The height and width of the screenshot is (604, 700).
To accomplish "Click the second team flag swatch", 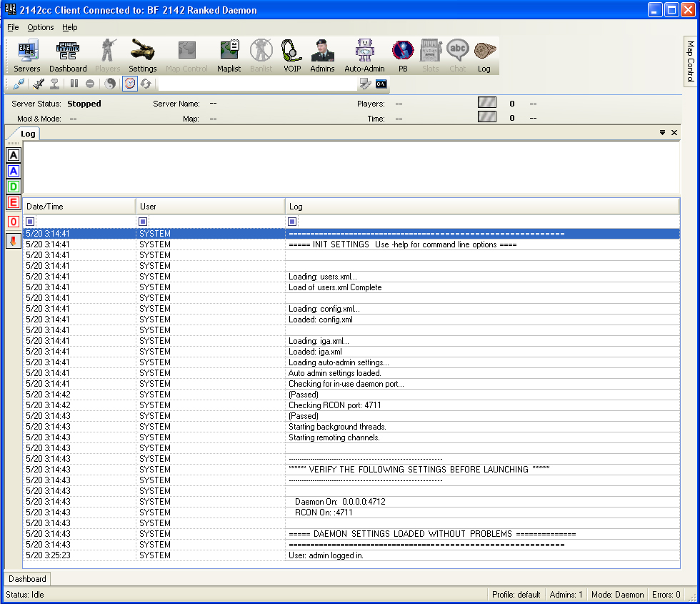I will [487, 117].
